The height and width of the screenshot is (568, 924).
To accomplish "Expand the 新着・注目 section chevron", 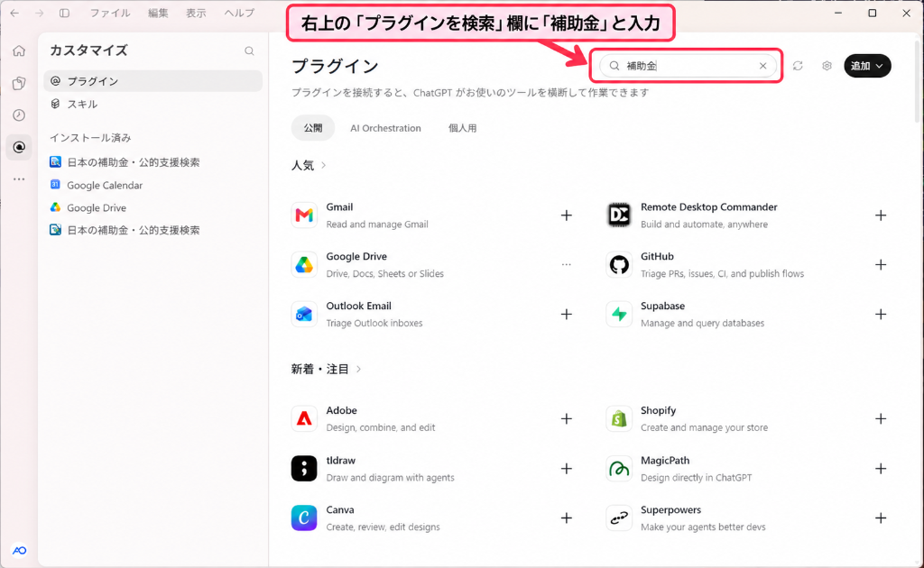I will (358, 369).
